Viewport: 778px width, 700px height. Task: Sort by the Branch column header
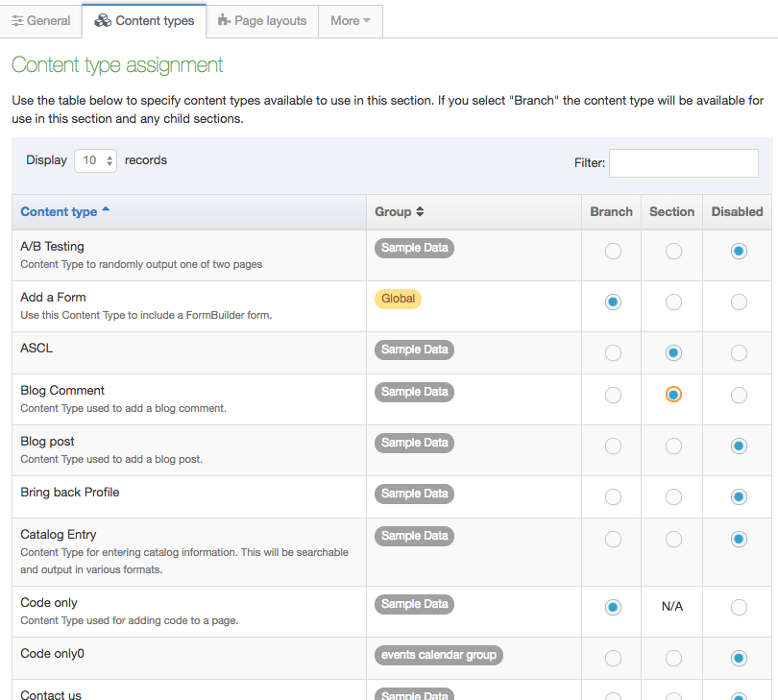tap(611, 212)
